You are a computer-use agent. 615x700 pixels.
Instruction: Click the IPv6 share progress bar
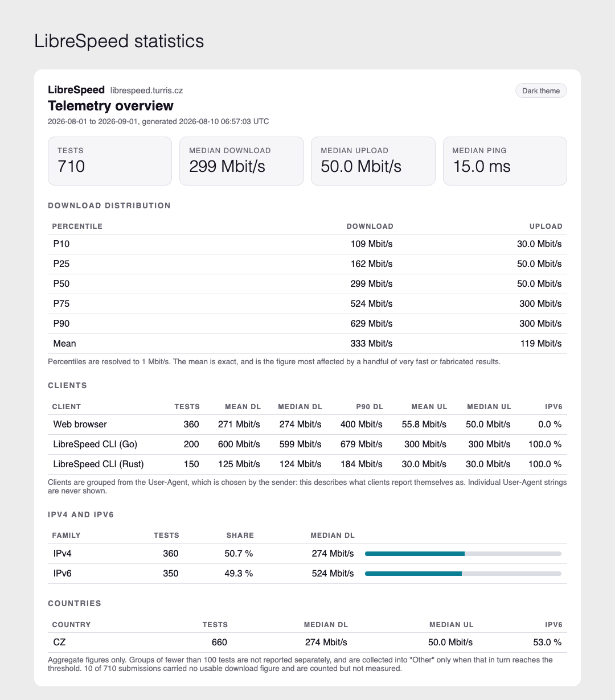(463, 574)
